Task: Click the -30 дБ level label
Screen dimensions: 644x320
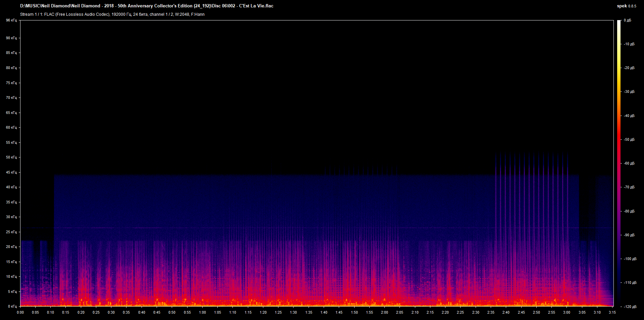Action: pos(629,92)
